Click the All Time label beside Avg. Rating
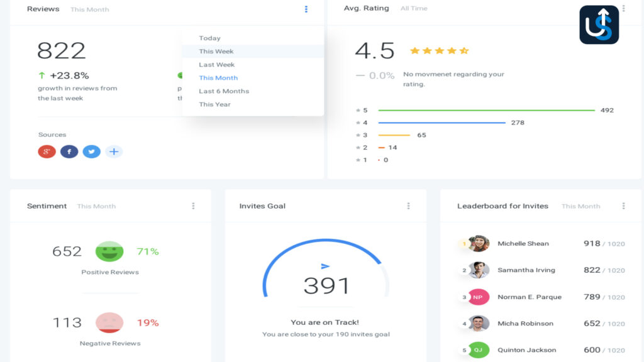Viewport: 644px width, 362px height. [x=414, y=8]
